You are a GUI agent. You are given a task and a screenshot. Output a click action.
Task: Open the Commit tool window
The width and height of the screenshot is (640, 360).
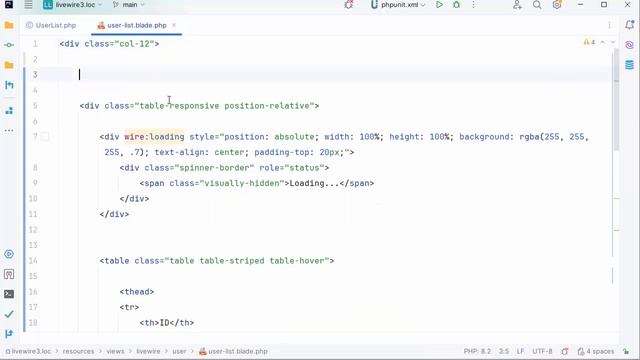tap(9, 45)
